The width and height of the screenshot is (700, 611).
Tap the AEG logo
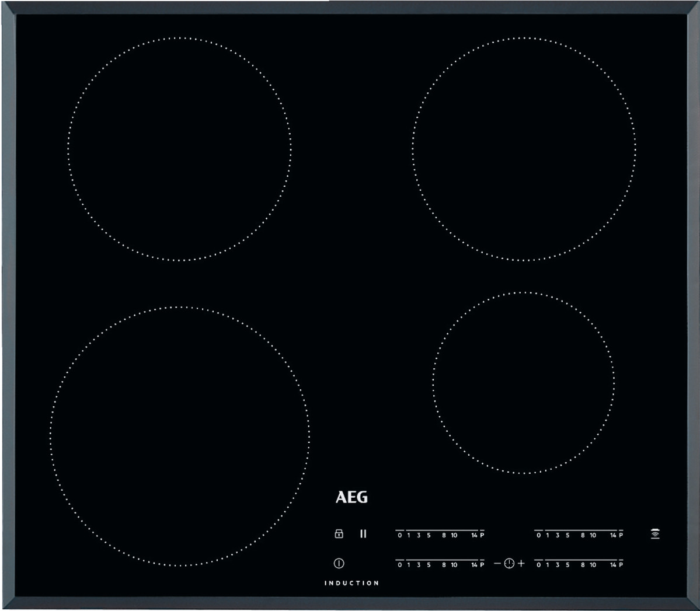pyautogui.click(x=351, y=497)
